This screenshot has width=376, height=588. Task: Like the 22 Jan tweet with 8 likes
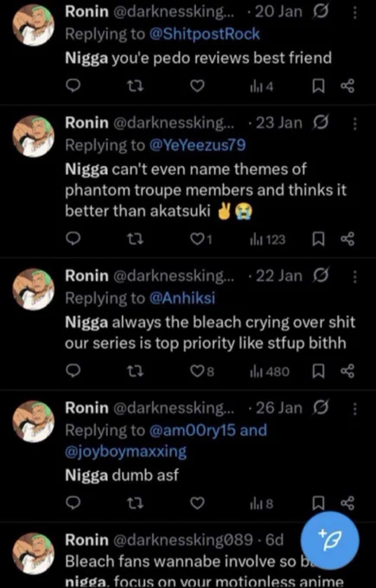point(202,371)
